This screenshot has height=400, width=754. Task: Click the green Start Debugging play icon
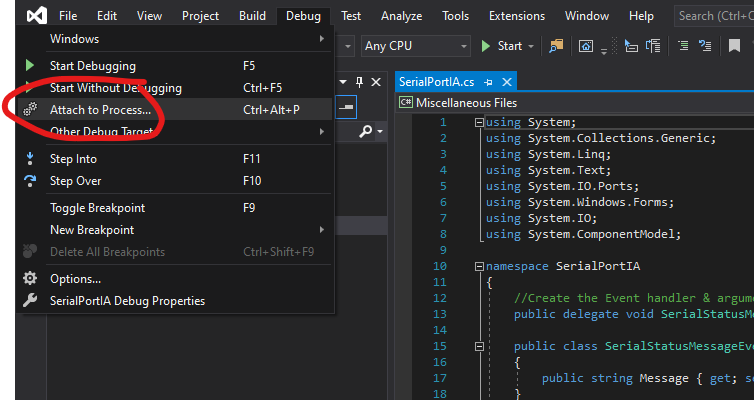(30, 65)
